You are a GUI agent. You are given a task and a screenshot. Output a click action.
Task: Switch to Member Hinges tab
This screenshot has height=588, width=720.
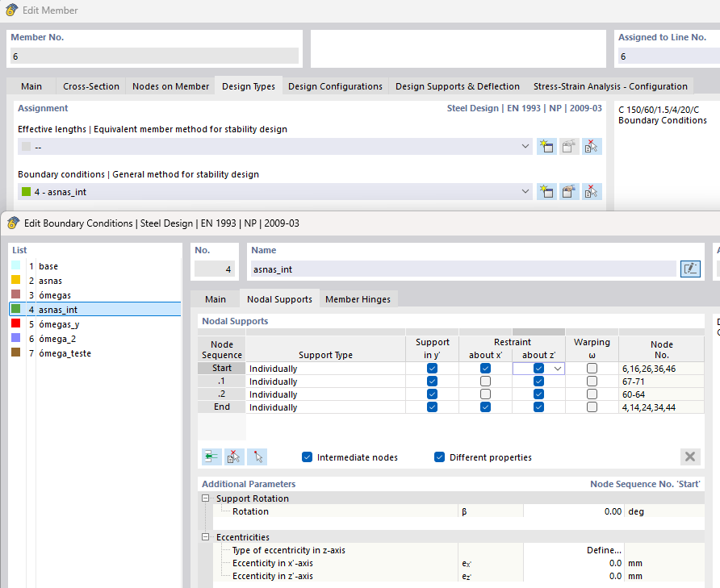(358, 299)
